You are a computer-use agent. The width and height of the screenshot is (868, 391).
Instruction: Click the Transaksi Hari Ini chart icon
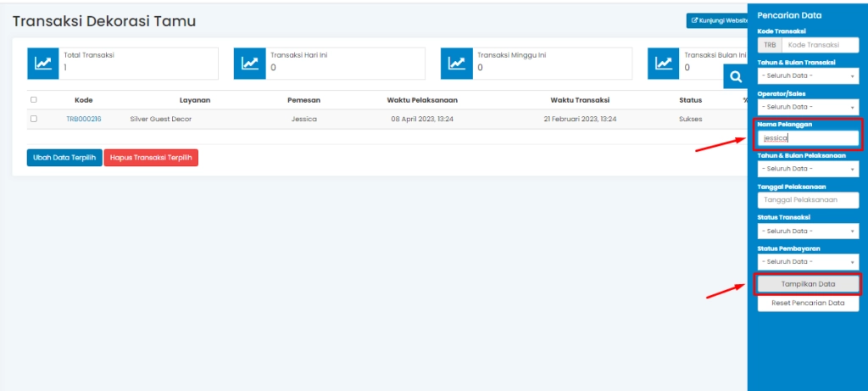pos(249,63)
